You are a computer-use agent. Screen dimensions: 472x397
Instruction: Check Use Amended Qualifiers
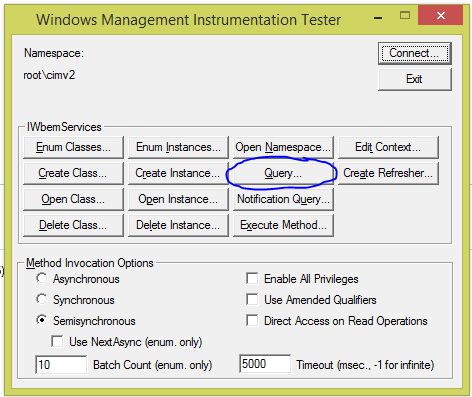252,299
